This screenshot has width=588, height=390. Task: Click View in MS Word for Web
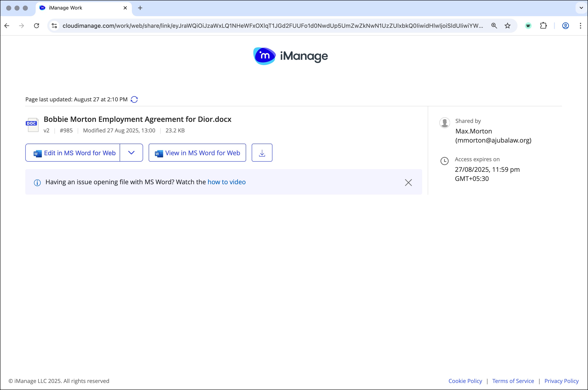pos(197,153)
